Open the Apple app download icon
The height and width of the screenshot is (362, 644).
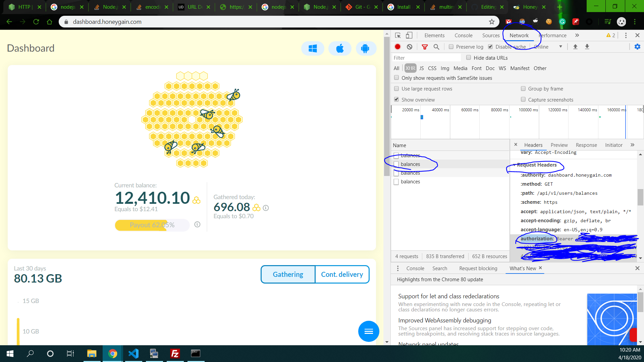tap(340, 49)
